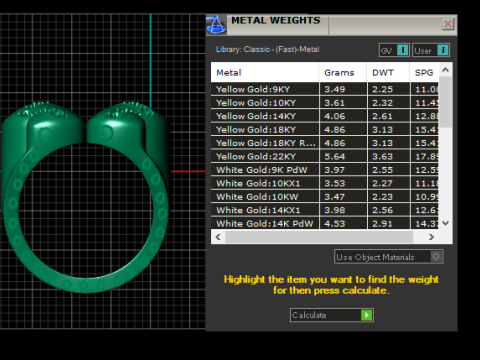Click the SPG column header
Viewport: 480px width, 360px height.
coord(424,72)
